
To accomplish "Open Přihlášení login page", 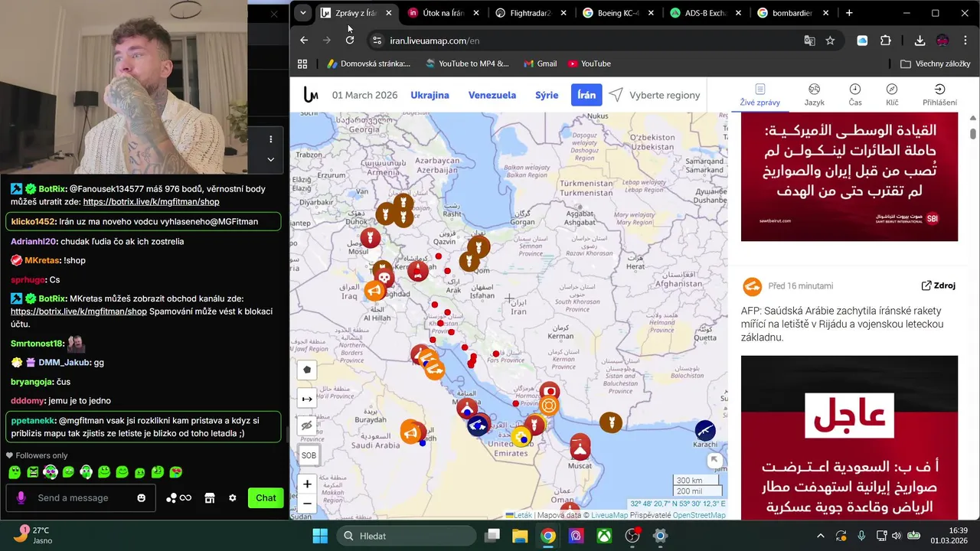I will tap(939, 95).
